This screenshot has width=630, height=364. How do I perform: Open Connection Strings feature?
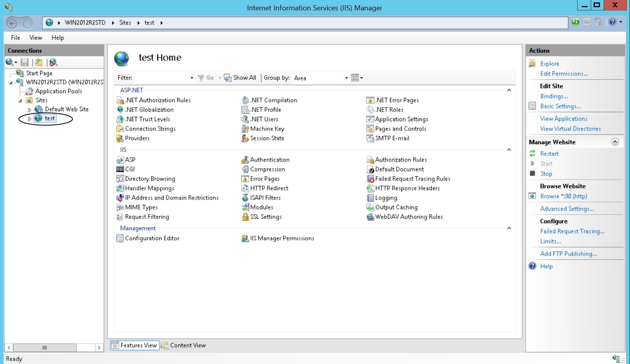coord(146,129)
